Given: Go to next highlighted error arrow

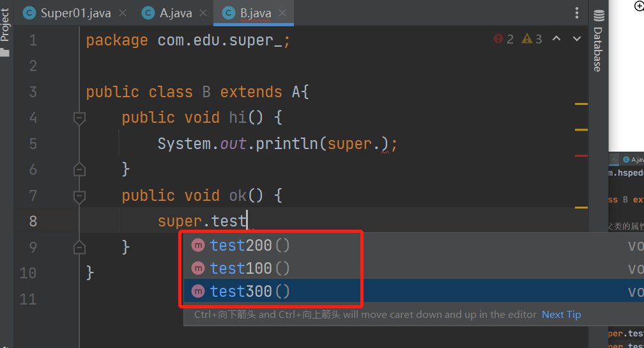Looking at the screenshot, I should (576, 39).
